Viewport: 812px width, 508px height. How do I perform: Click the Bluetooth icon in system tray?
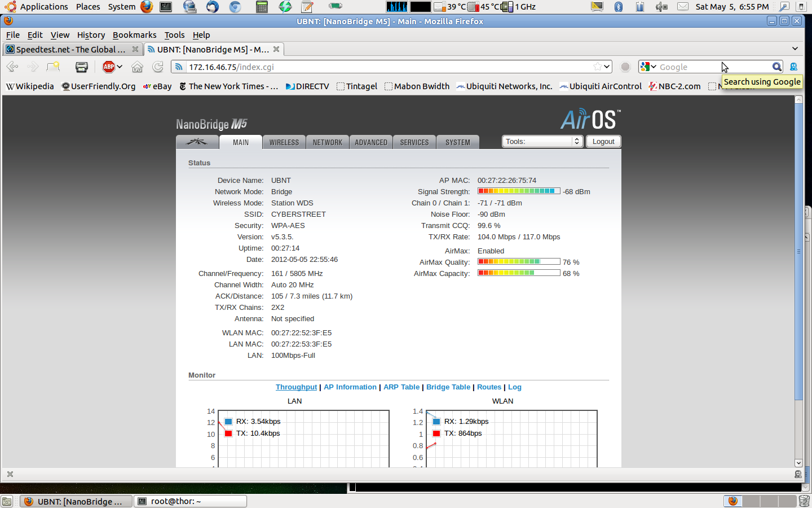click(618, 7)
